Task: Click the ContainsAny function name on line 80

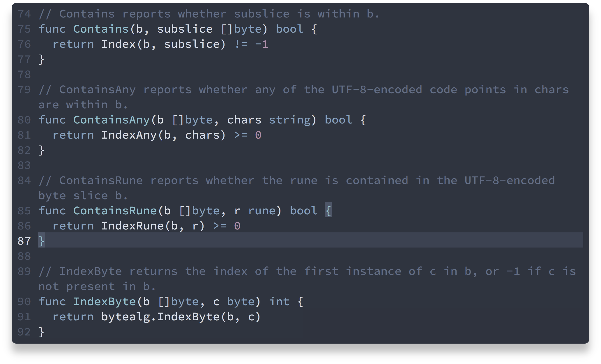Action: click(x=111, y=120)
